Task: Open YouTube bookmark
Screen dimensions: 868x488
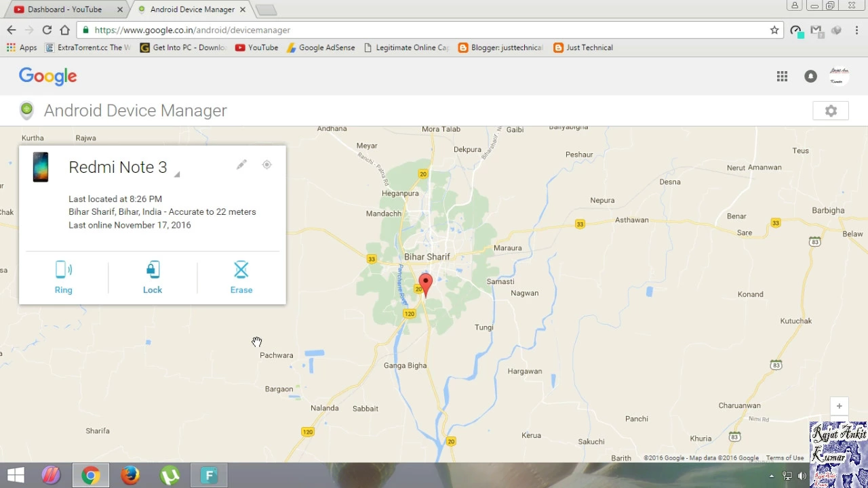Action: tap(256, 47)
